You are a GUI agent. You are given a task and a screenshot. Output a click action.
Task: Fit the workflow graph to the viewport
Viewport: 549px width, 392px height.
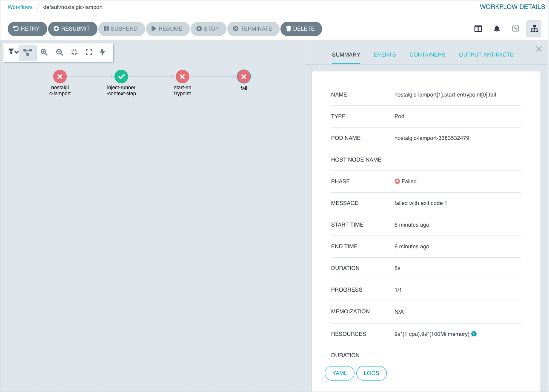click(x=74, y=52)
